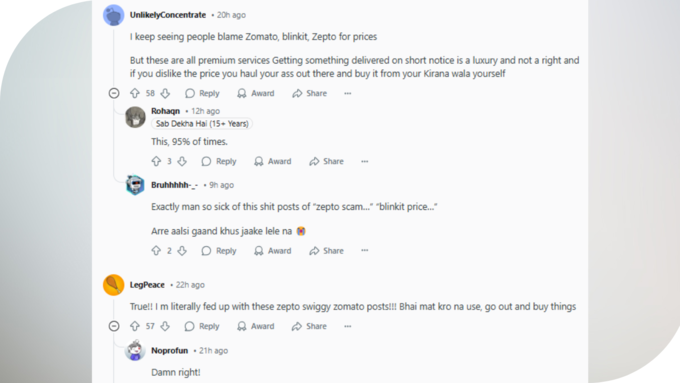Collapse UnlikelyConcentrate's comment thread
This screenshot has height=383, width=680.
(114, 93)
